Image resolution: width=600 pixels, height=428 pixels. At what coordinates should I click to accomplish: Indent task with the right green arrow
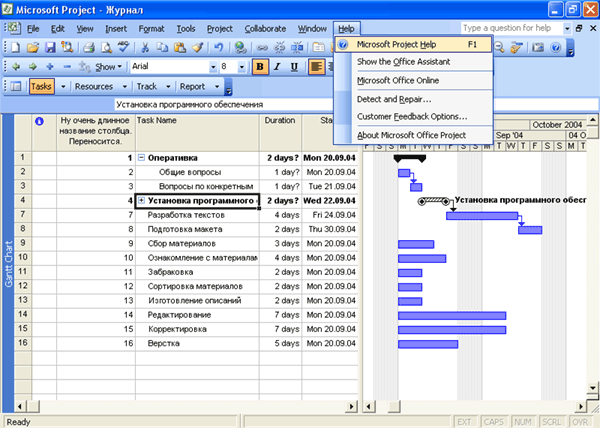[33, 67]
